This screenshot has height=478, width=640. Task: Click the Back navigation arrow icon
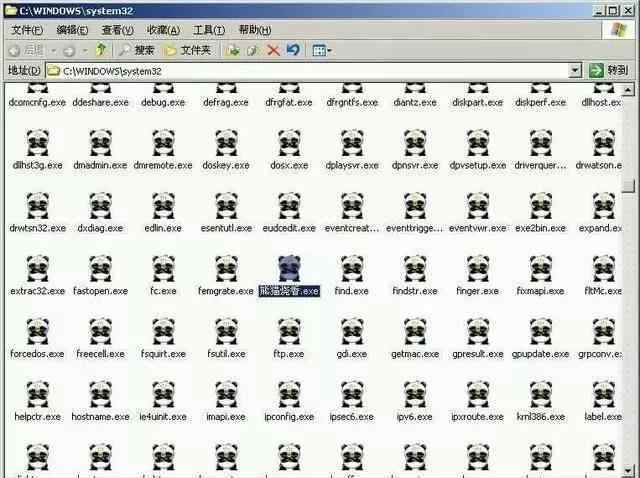coord(14,51)
